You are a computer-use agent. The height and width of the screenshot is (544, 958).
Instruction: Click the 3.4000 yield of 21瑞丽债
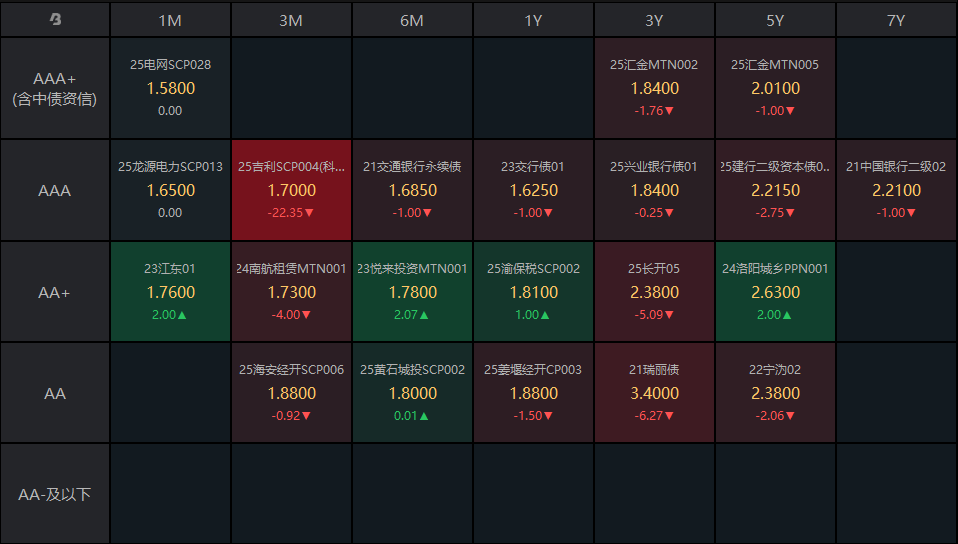[x=654, y=393]
